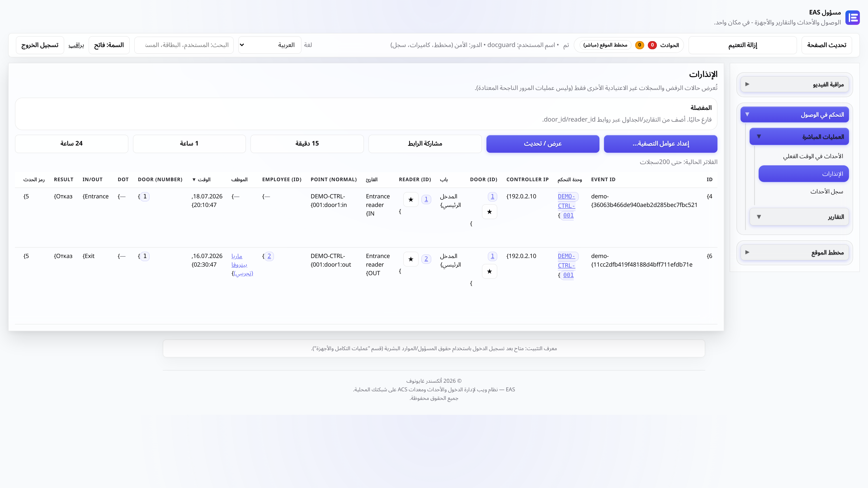Expand the التقارير subsection
The width and height of the screenshot is (868, 488).
click(799, 217)
